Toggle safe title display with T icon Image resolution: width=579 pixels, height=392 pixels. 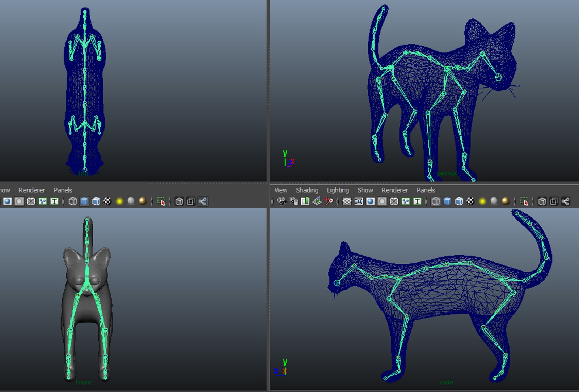[416, 201]
